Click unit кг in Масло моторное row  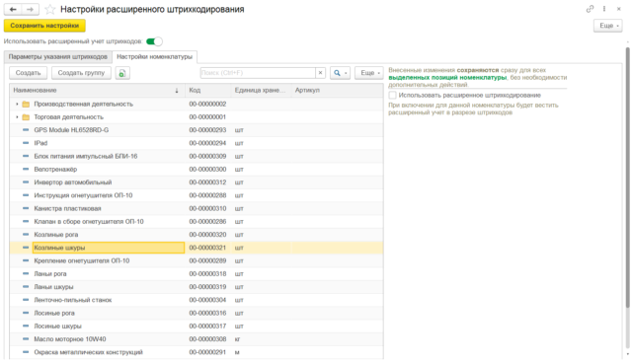237,339
